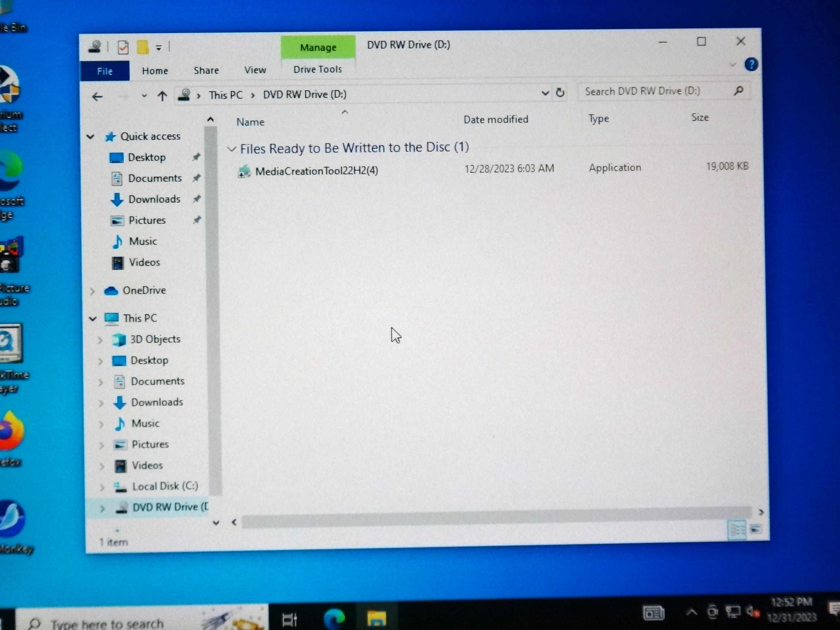Open Videos under Quick access
This screenshot has height=630, width=840.
point(144,262)
